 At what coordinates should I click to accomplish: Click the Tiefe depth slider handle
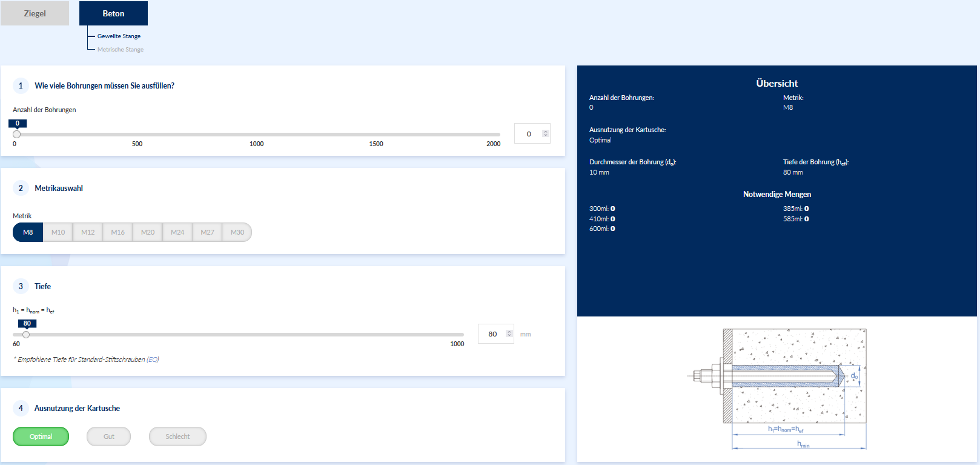click(x=26, y=335)
